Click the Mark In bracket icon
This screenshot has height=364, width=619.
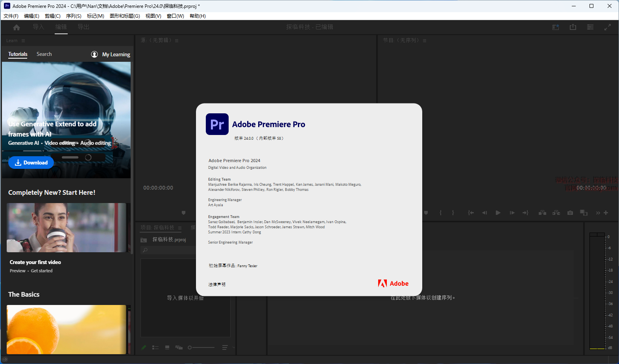441,213
